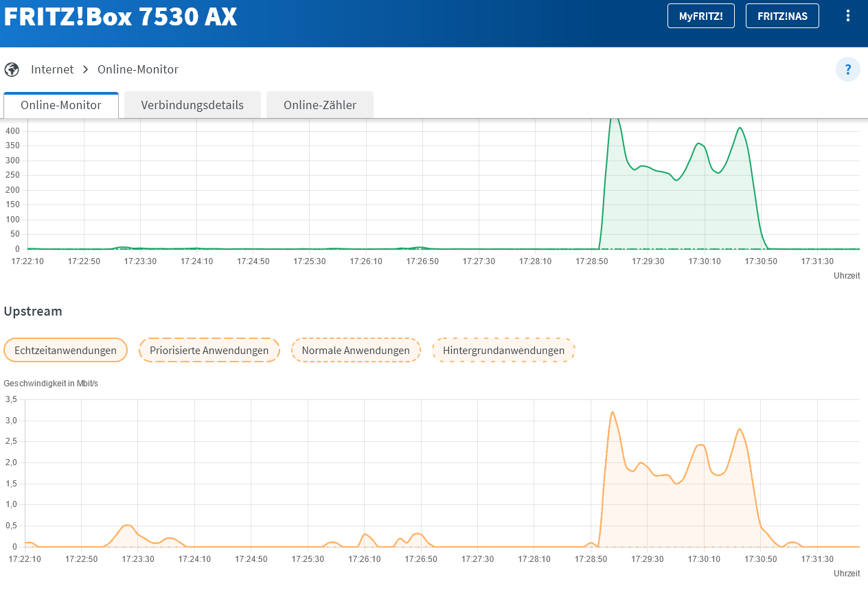The image size is (868, 599).
Task: Toggle the Priorisierte Anwendungen series
Action: coord(209,350)
